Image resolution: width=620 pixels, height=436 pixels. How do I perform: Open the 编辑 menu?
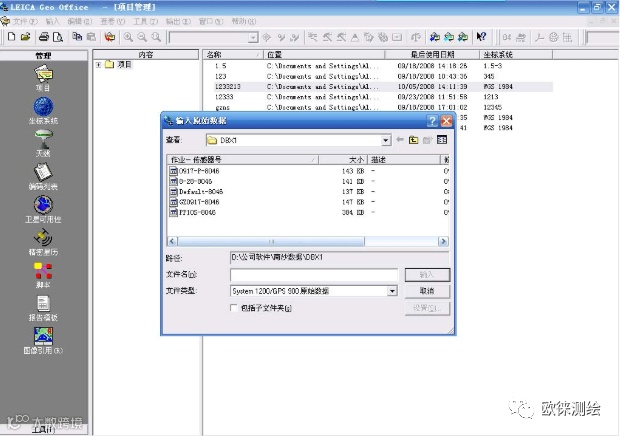[79, 21]
